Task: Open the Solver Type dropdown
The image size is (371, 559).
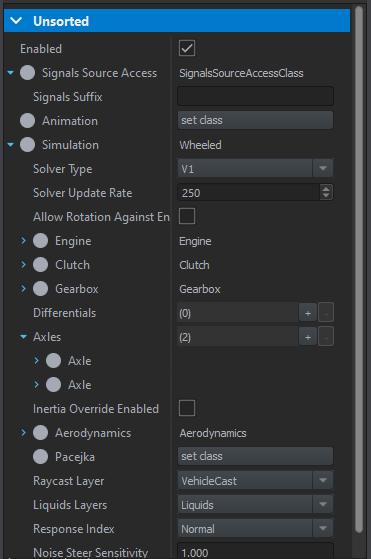Action: [256, 168]
